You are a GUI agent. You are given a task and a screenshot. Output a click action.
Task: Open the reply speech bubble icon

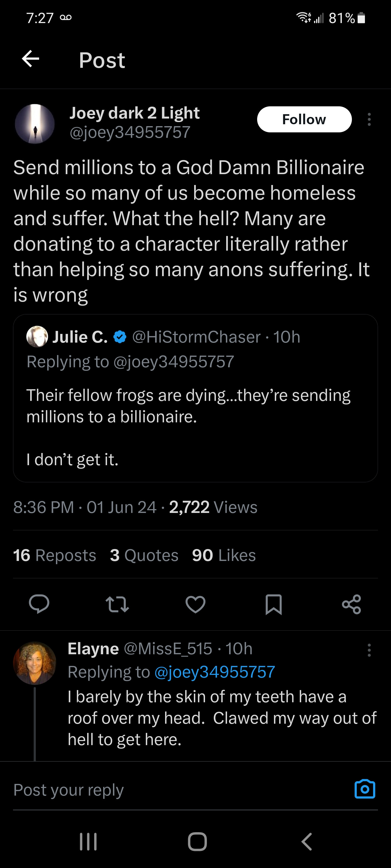point(39,604)
